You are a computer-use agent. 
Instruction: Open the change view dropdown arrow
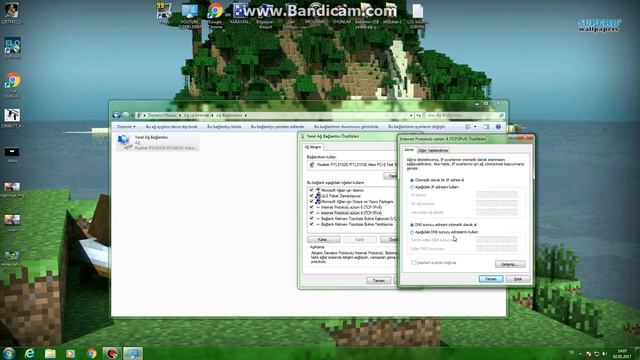tap(475, 127)
